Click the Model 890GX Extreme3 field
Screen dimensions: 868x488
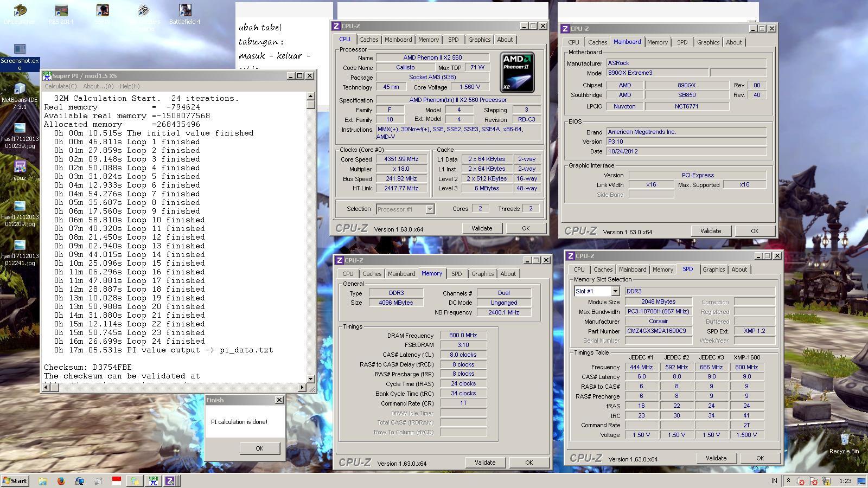(x=657, y=73)
